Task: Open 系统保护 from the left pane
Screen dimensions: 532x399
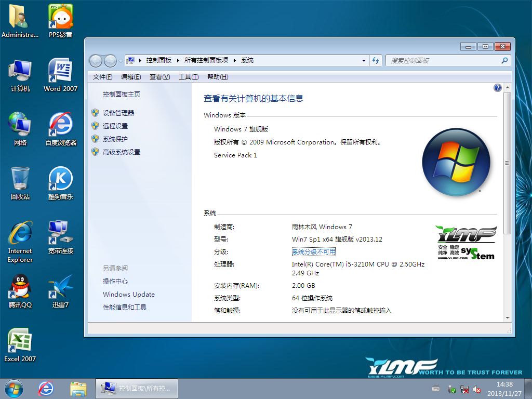Action: tap(115, 139)
